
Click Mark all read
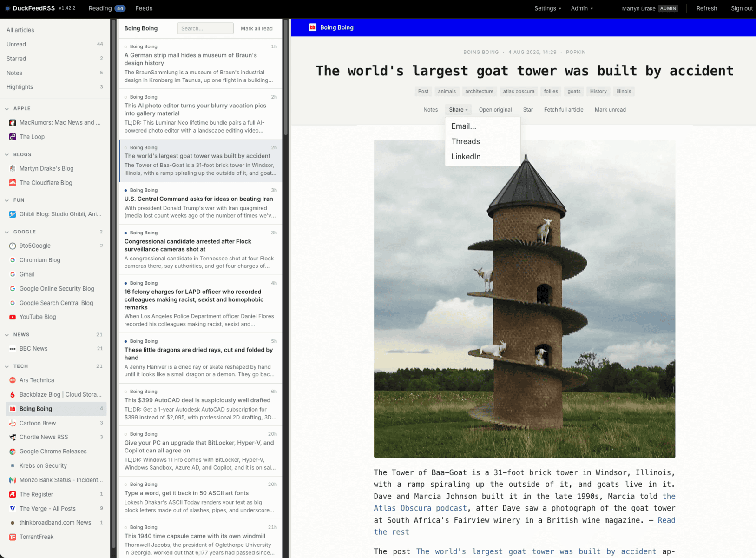(256, 28)
